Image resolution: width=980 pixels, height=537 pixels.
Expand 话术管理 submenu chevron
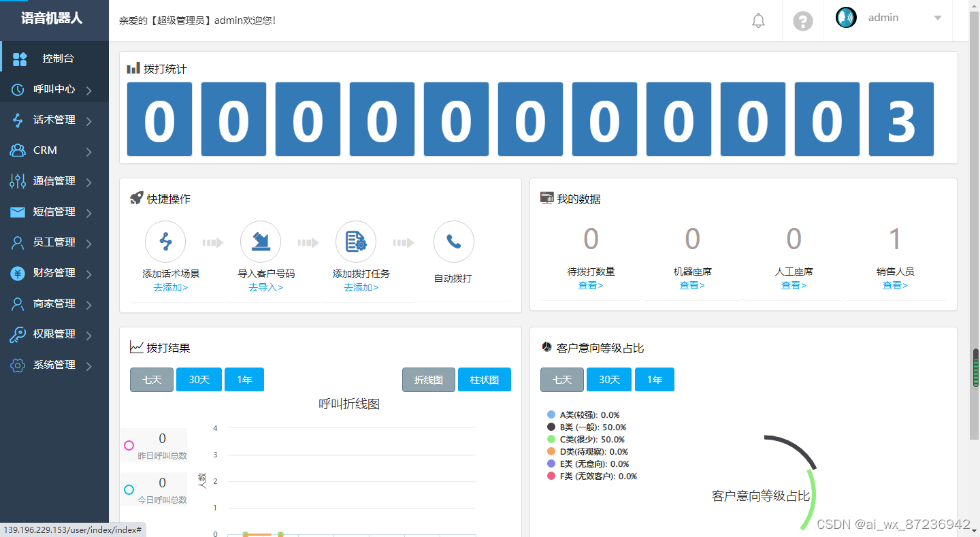[89, 121]
